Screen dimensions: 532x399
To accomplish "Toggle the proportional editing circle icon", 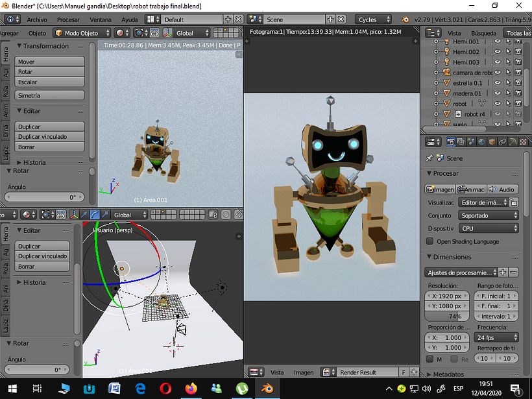I will [226, 215].
